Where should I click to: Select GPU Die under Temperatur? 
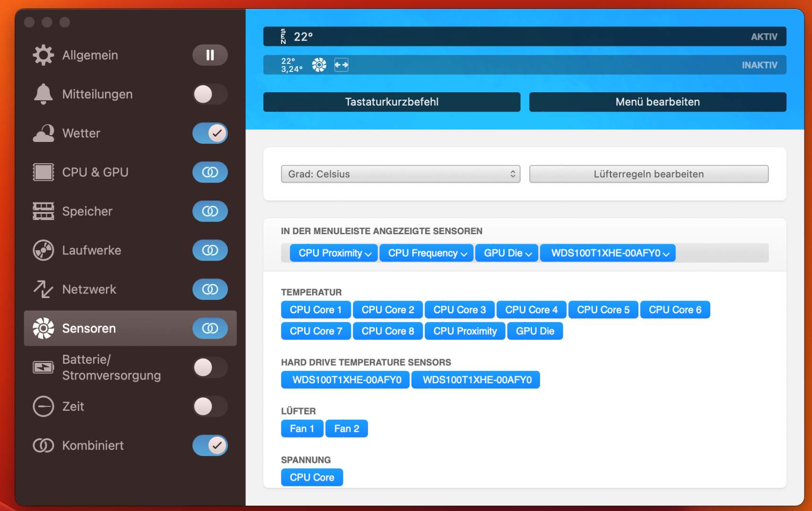pyautogui.click(x=535, y=331)
